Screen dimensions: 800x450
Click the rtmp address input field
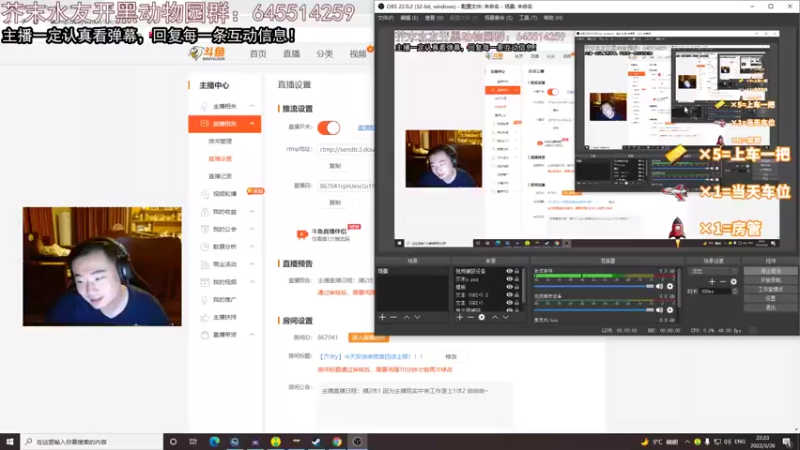coord(346,149)
